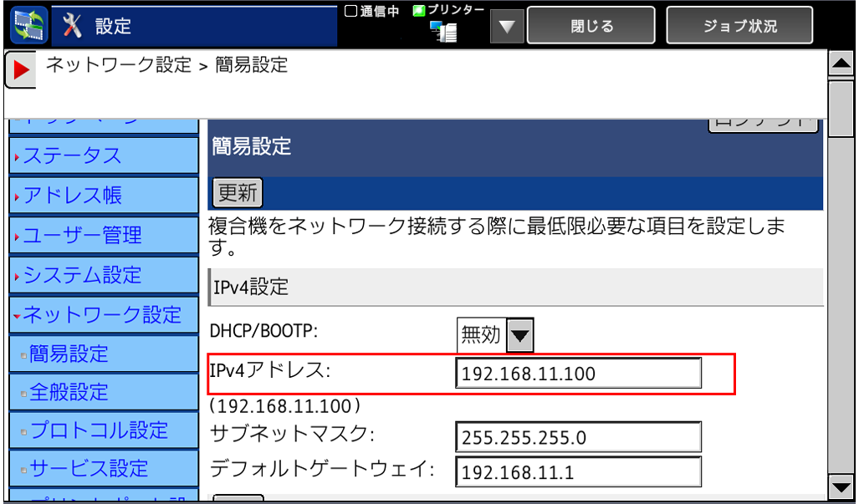Image resolution: width=859 pixels, height=504 pixels.
Task: Click the 更新 button
Action: 238,193
